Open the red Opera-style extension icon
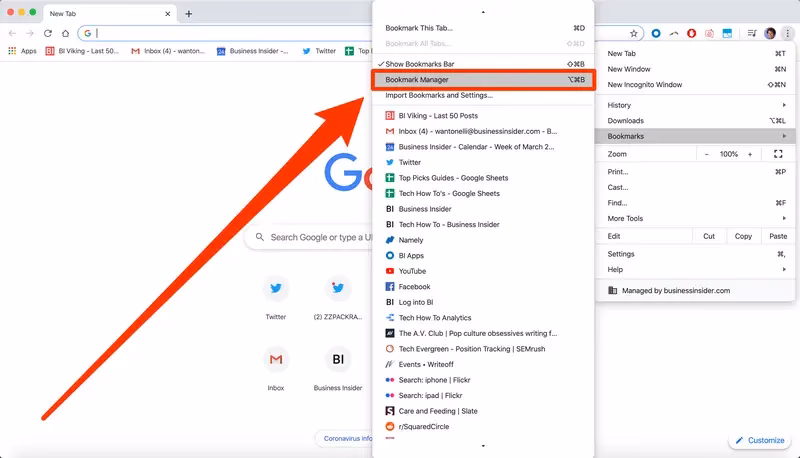 [x=691, y=33]
